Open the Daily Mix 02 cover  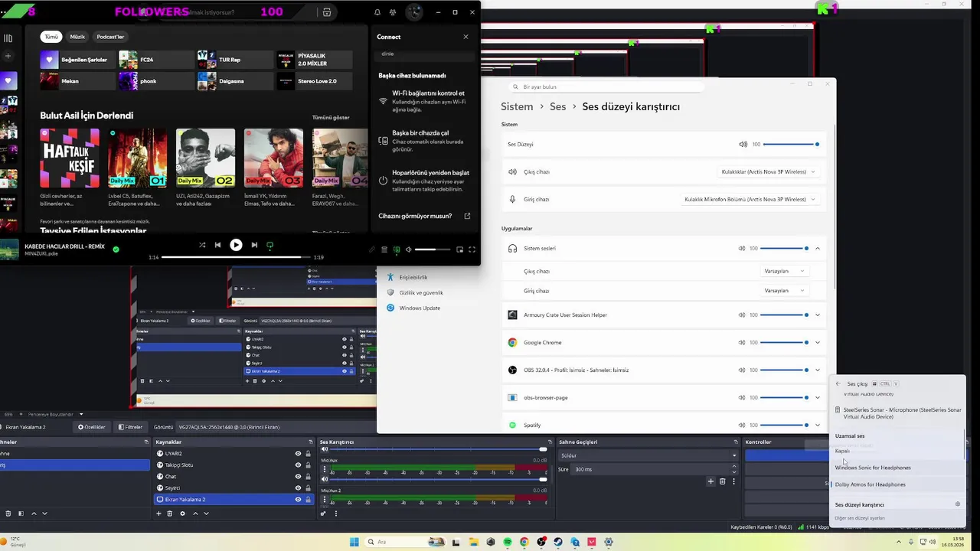[205, 158]
